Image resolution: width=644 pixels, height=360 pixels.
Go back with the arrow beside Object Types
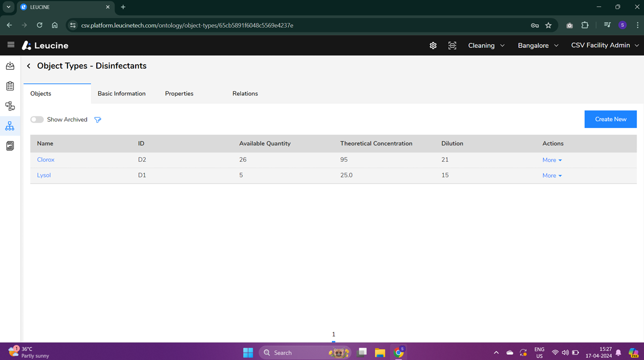click(29, 66)
